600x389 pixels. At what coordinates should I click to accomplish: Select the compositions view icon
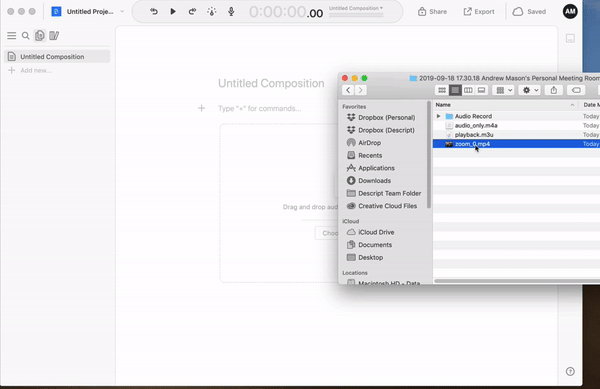pyautogui.click(x=39, y=36)
